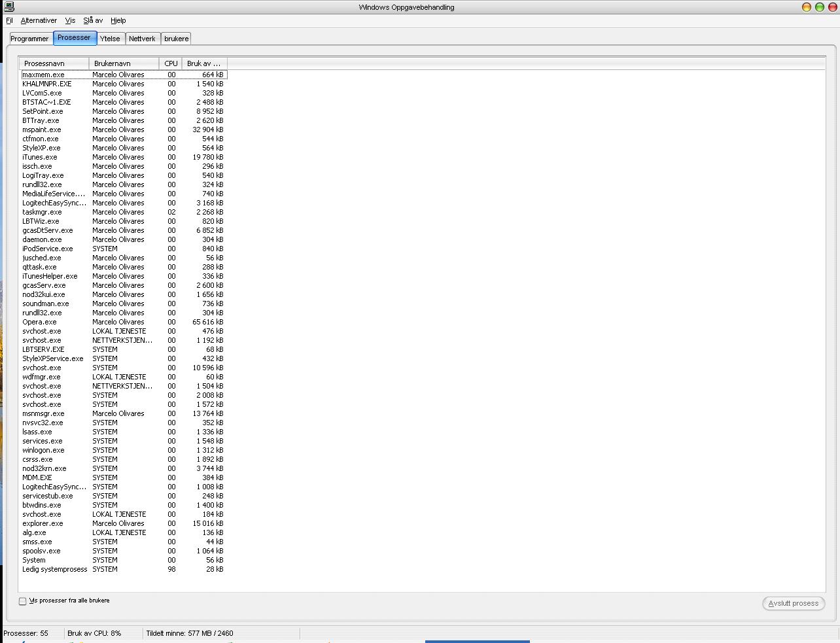
Task: Sort by the Brukernavn column header
Action: tap(124, 63)
